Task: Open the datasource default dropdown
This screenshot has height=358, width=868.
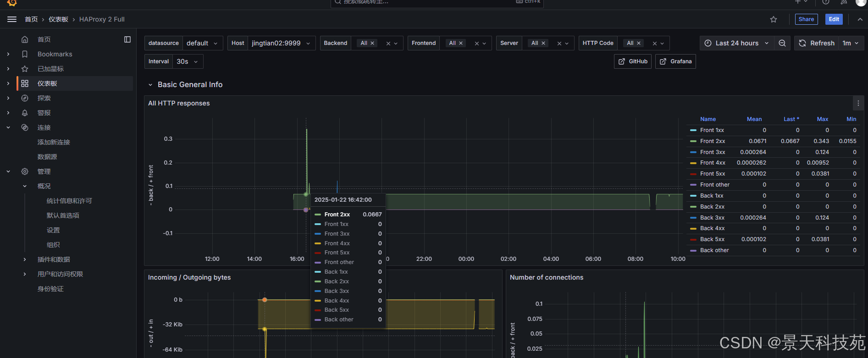Action: tap(203, 43)
